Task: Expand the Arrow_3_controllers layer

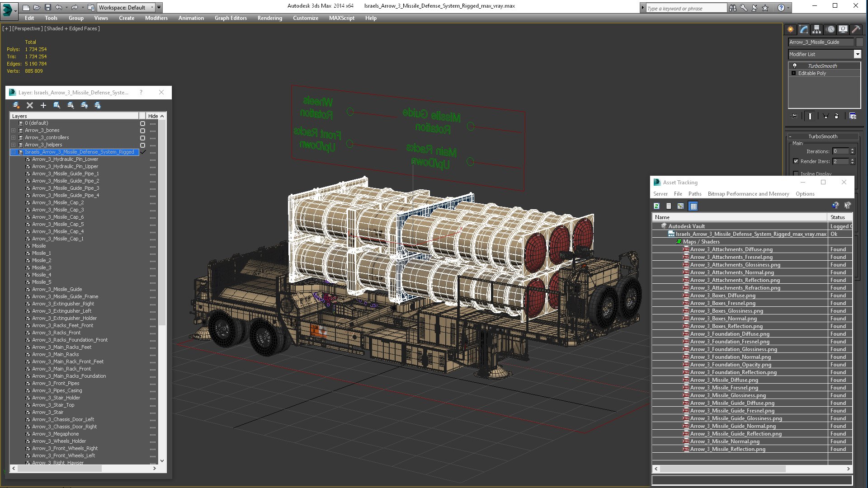Action: coord(13,137)
